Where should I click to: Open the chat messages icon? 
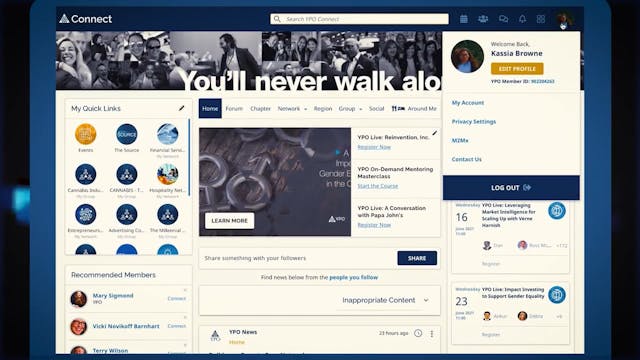tap(503, 19)
